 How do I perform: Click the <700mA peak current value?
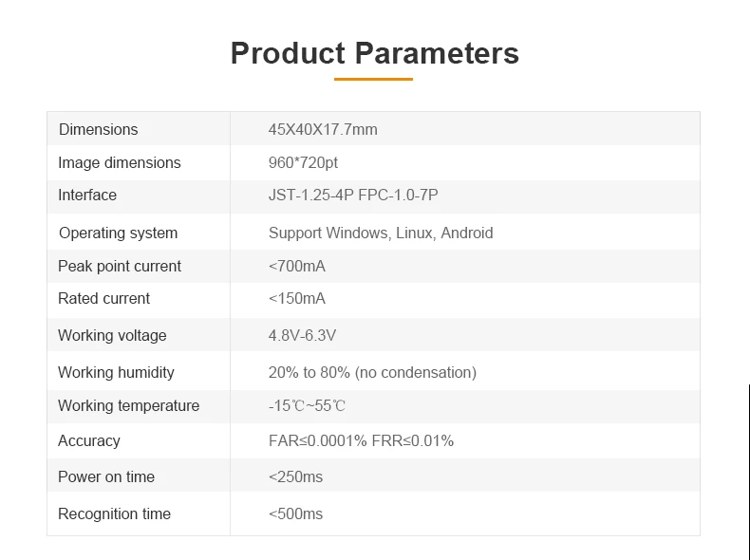pyautogui.click(x=297, y=266)
